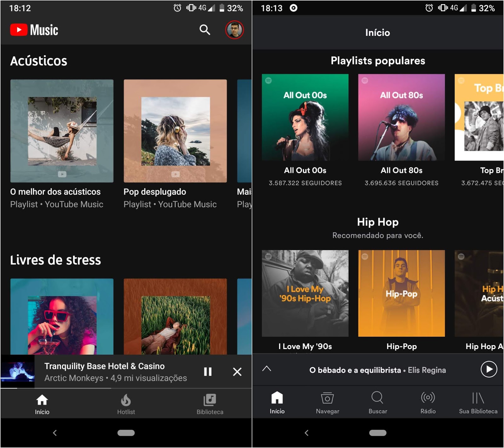The height and width of the screenshot is (448, 504).
Task: Tap the Início header in Spotify
Action: (x=378, y=33)
